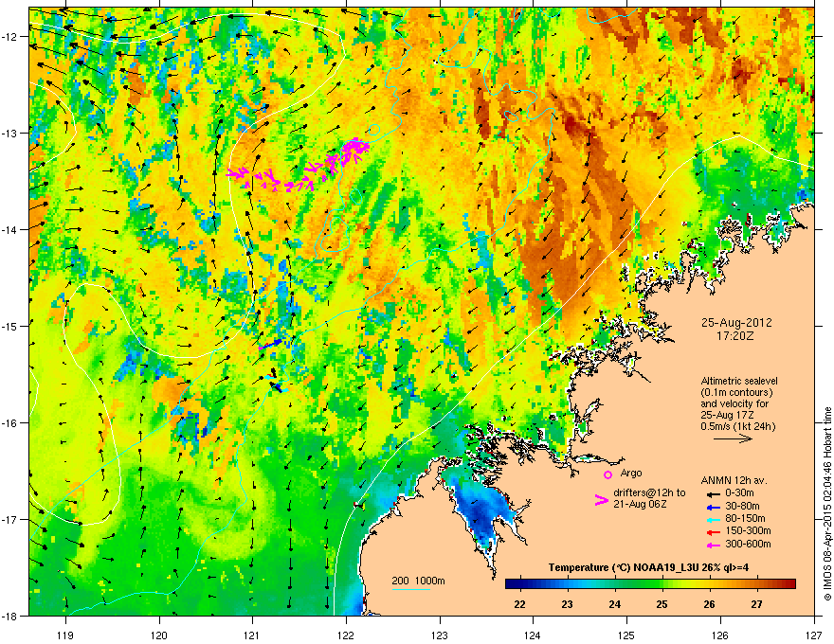Click the Temperature NOAA19_L3U colorbar title
834x644 pixels.
648,567
